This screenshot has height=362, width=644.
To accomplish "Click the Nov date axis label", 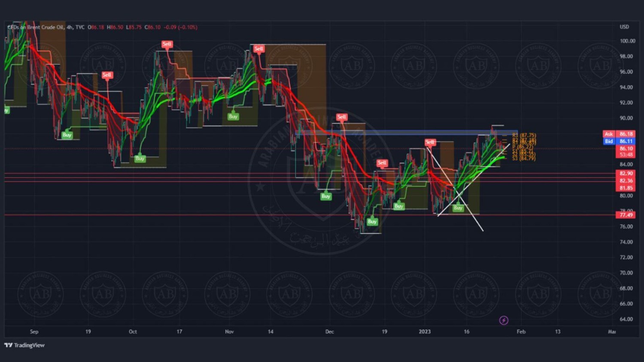I will point(229,332).
